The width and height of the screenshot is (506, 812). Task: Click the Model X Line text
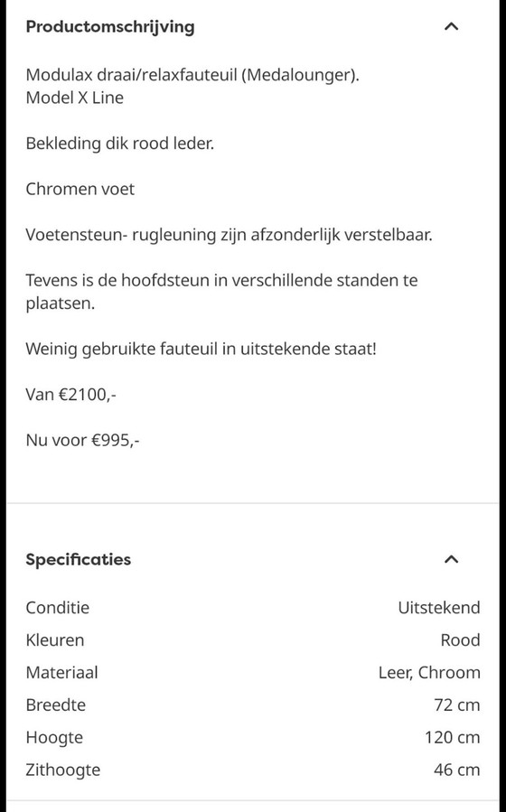tap(75, 98)
